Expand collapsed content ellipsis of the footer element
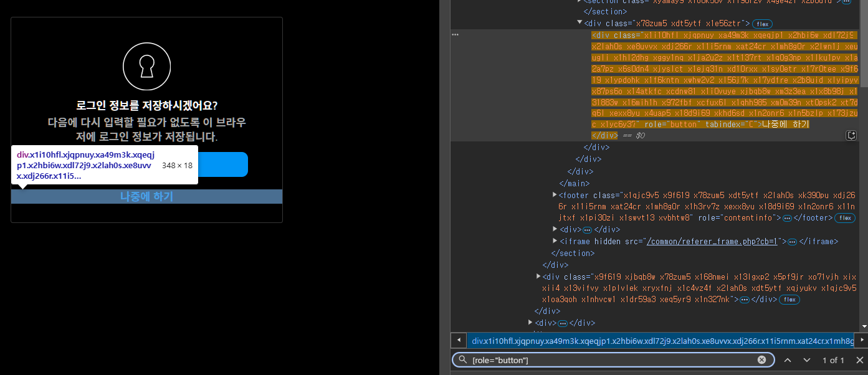868x375 pixels. tap(787, 218)
